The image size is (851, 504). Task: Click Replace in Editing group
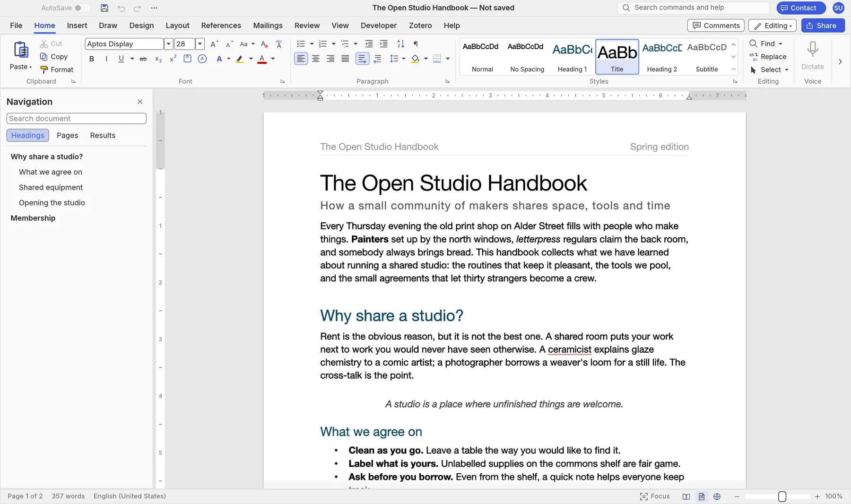[x=768, y=57]
